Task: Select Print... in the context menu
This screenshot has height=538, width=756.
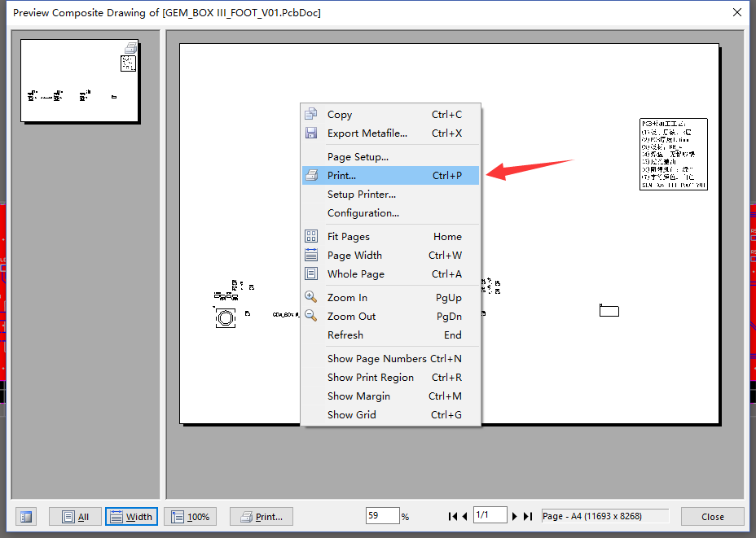Action: click(x=390, y=176)
